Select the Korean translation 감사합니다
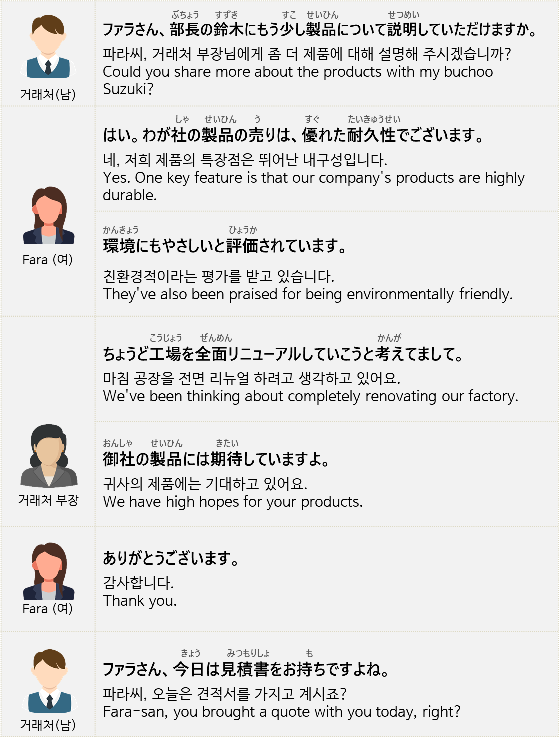The image size is (560, 741). click(138, 583)
